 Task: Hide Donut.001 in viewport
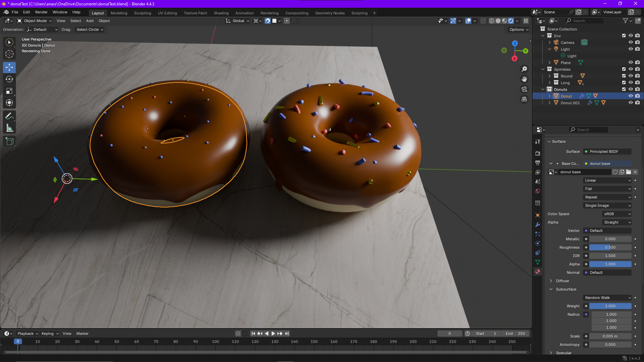[631, 103]
